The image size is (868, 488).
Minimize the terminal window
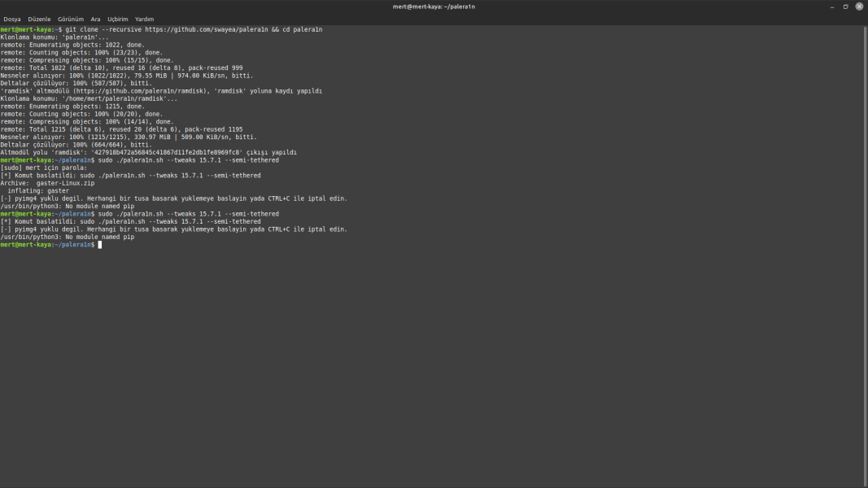[832, 7]
